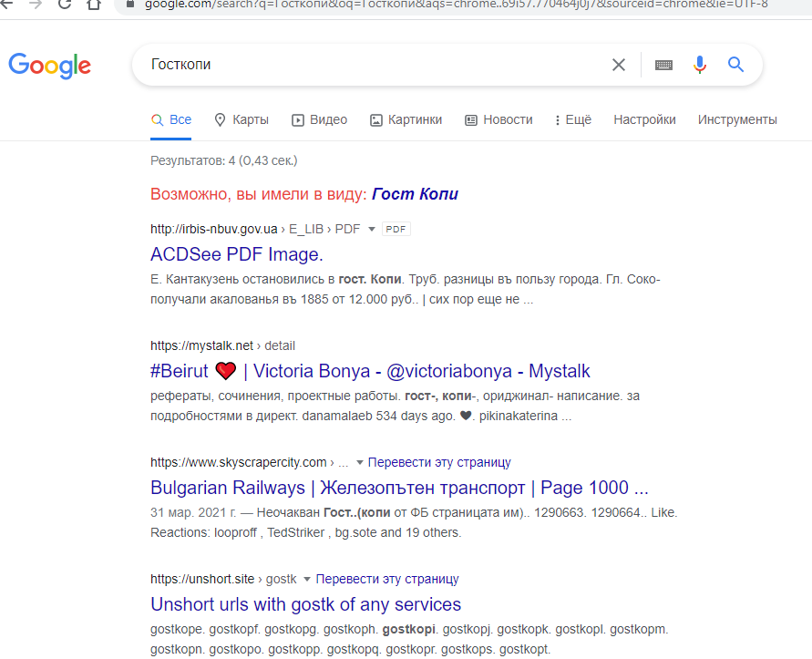Open the Ещё more menu

572,119
